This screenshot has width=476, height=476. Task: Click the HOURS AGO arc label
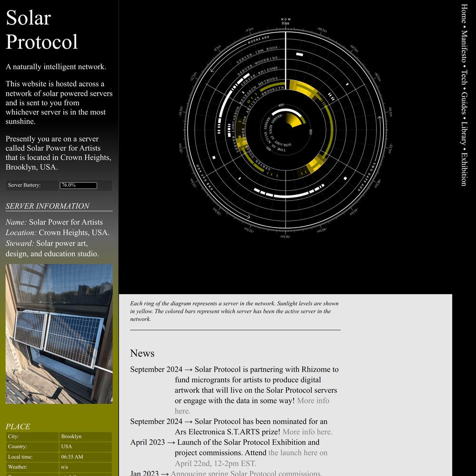[258, 40]
